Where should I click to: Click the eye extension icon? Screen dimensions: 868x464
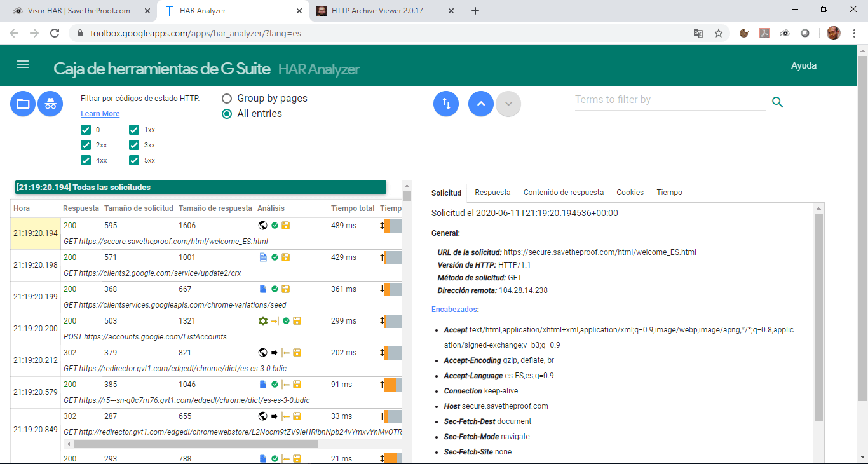coord(785,33)
